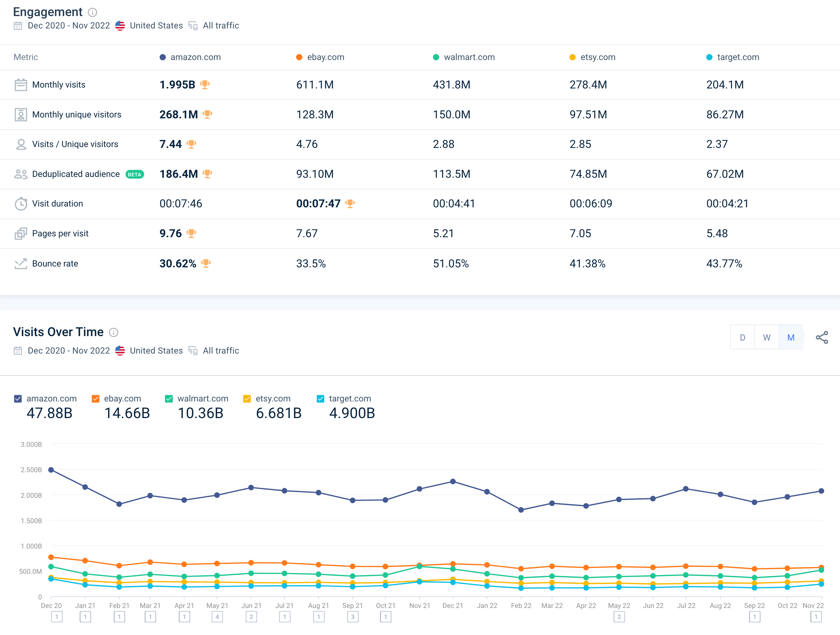
Task: Click the Visit duration clock icon
Action: click(x=21, y=204)
